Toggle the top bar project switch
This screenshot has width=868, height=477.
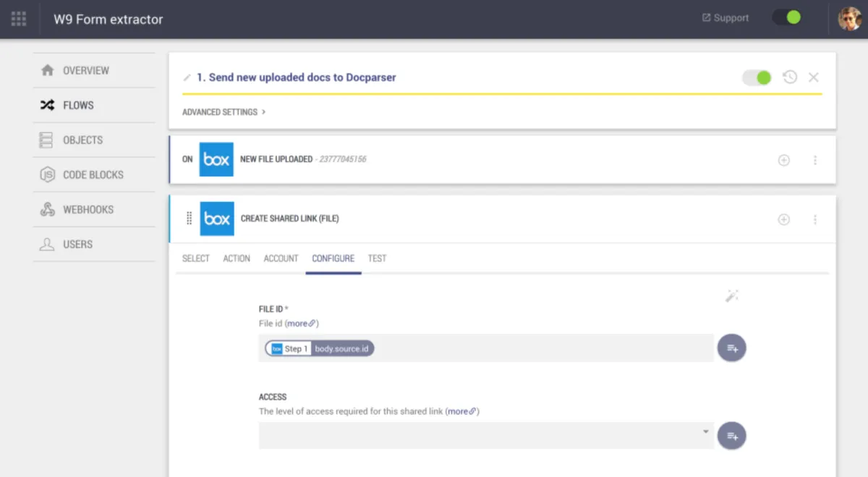786,18
